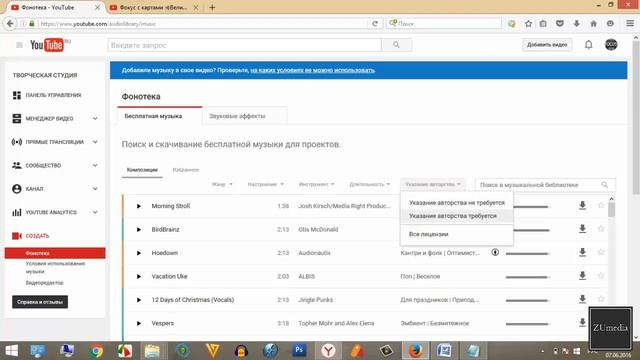The width and height of the screenshot is (640, 360).
Task: Add Vacation Uke to favorites star
Action: [x=600, y=276]
